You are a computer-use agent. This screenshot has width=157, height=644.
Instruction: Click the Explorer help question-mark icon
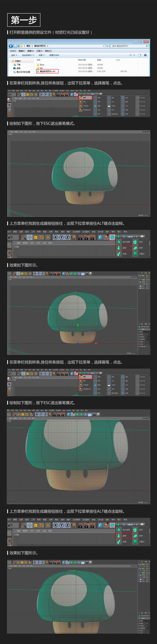[145, 55]
